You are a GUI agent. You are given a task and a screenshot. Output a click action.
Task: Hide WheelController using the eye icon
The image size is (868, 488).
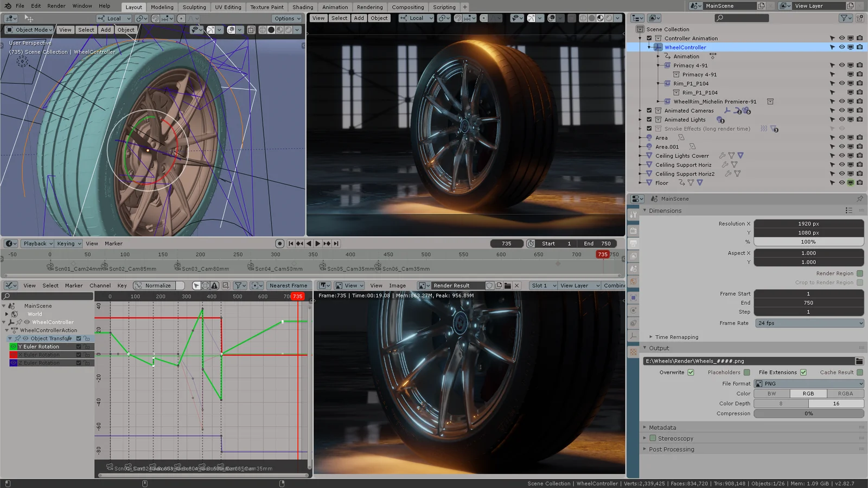tap(841, 47)
